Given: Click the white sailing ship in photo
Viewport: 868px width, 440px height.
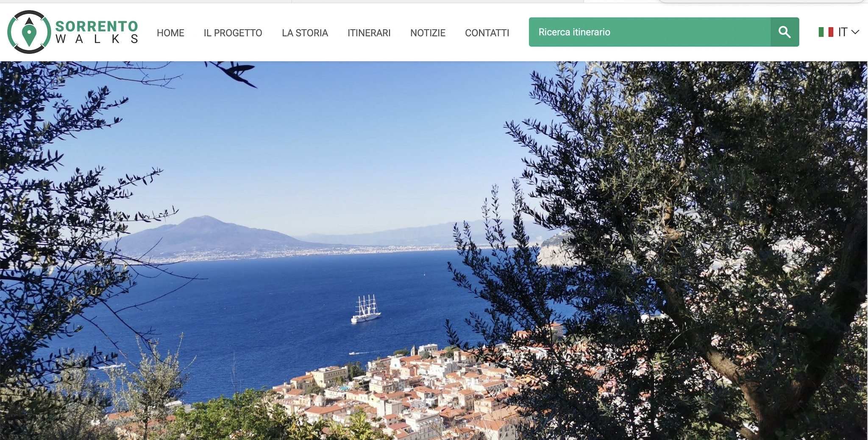Looking at the screenshot, I should pos(366,309).
